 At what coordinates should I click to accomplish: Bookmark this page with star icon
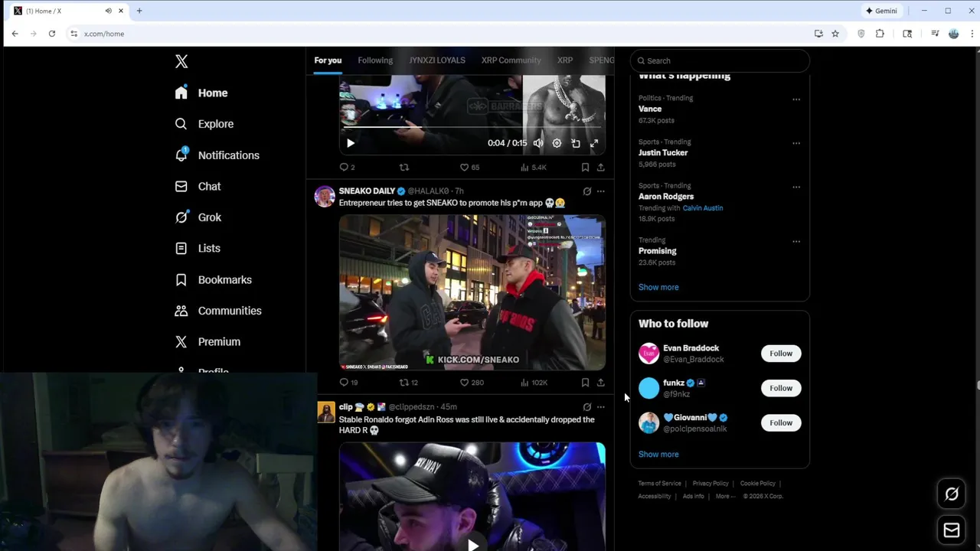coord(835,34)
